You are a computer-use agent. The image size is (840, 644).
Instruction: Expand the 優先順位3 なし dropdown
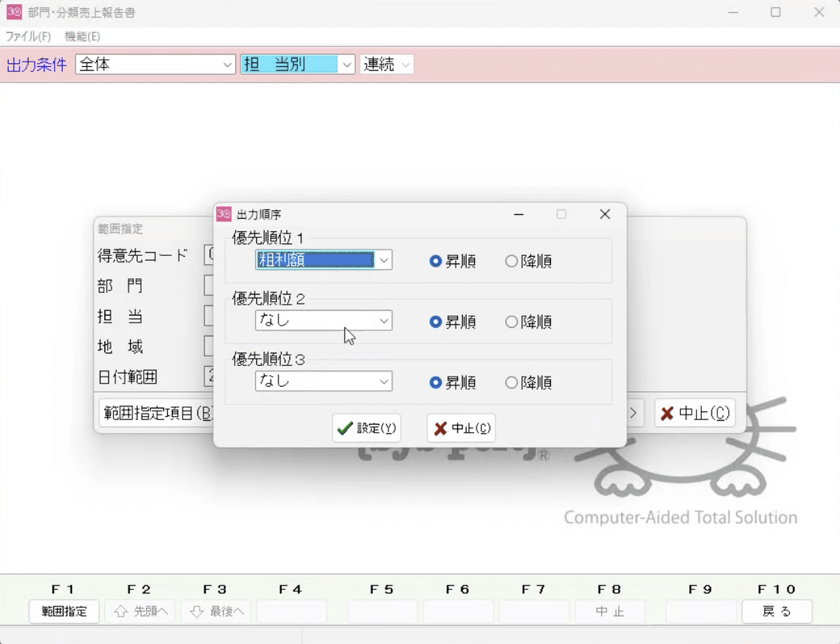(x=384, y=382)
